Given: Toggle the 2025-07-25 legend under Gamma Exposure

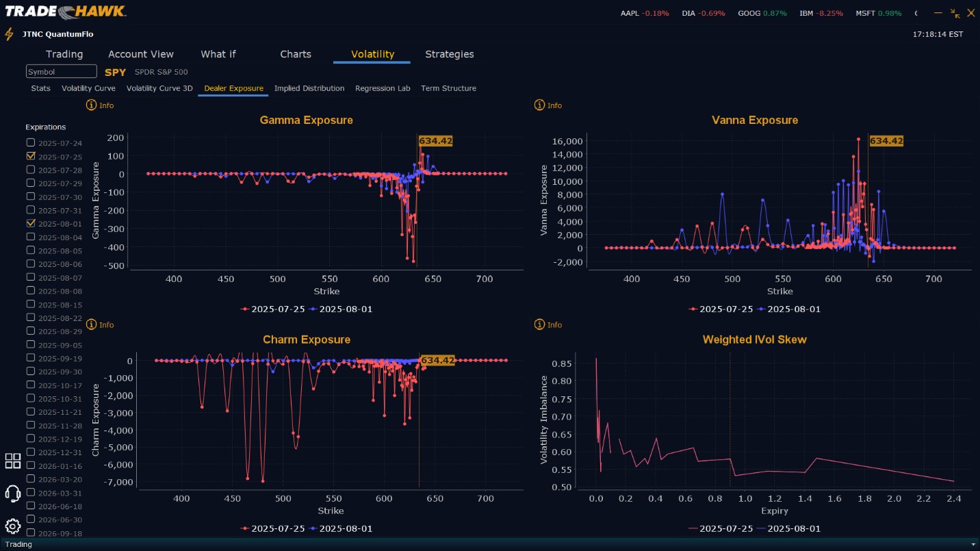Looking at the screenshot, I should 272,309.
